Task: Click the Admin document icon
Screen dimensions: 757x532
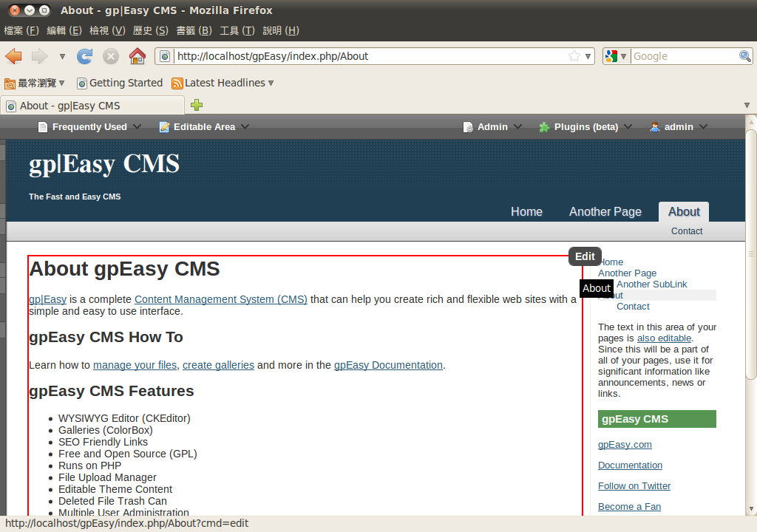Action: 468,127
